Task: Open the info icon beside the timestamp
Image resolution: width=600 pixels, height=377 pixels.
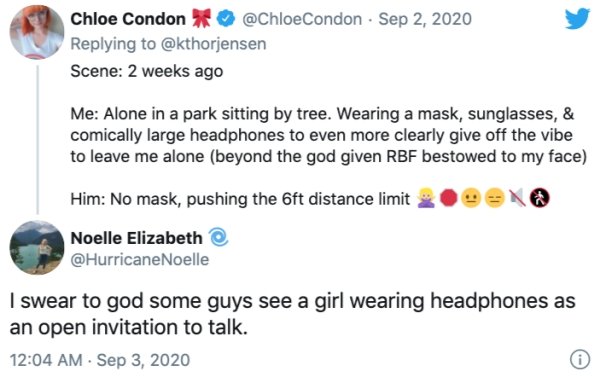Action: tap(580, 360)
